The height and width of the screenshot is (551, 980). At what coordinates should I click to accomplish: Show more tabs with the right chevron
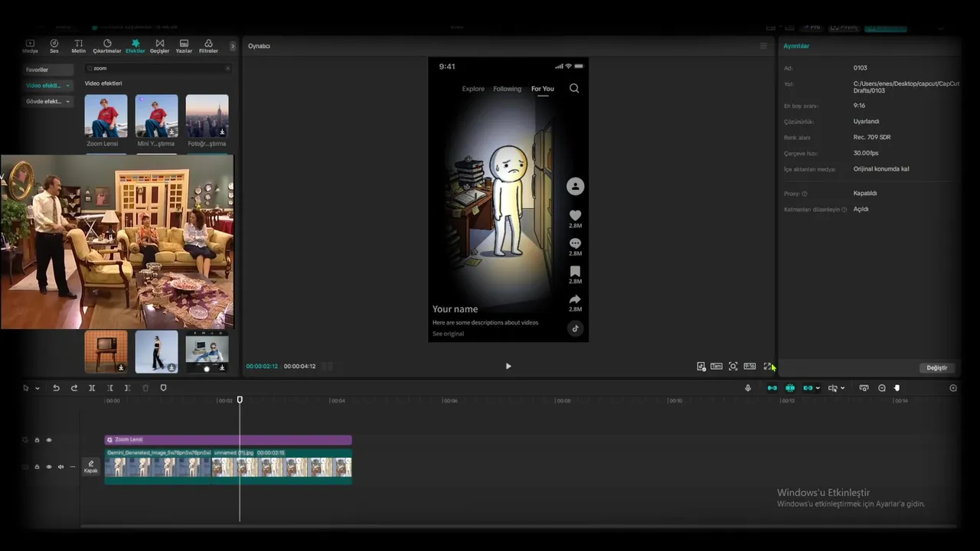point(232,46)
